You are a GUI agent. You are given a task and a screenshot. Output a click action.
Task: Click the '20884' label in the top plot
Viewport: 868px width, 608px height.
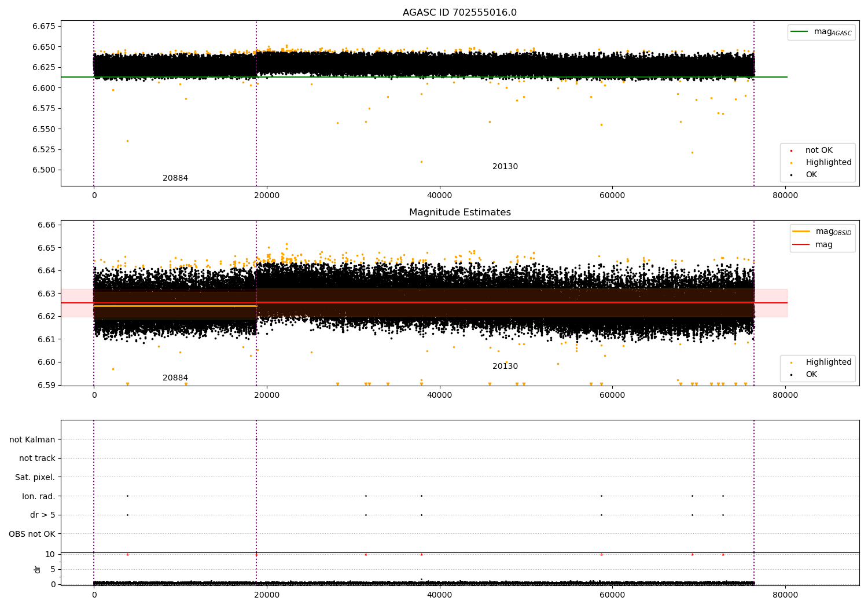pyautogui.click(x=175, y=178)
